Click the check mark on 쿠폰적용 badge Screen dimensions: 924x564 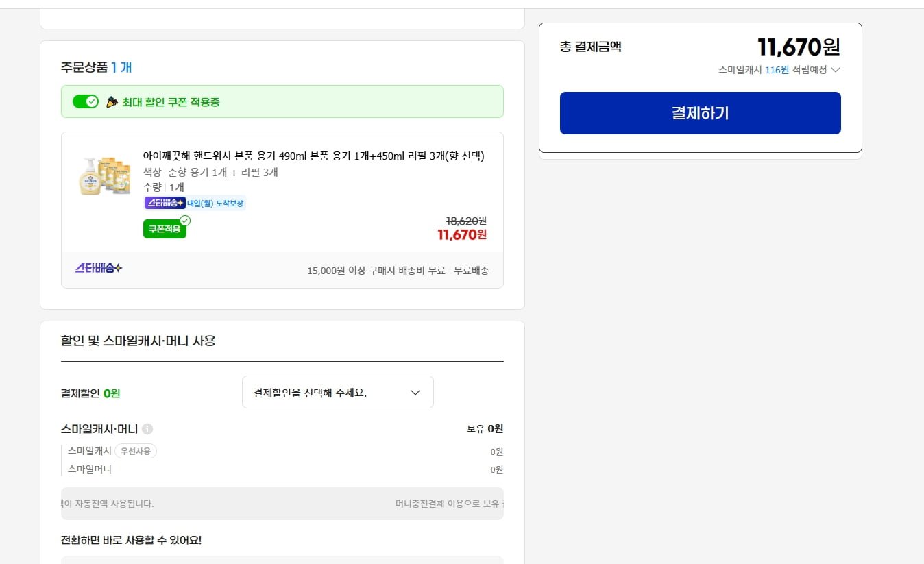(x=184, y=221)
